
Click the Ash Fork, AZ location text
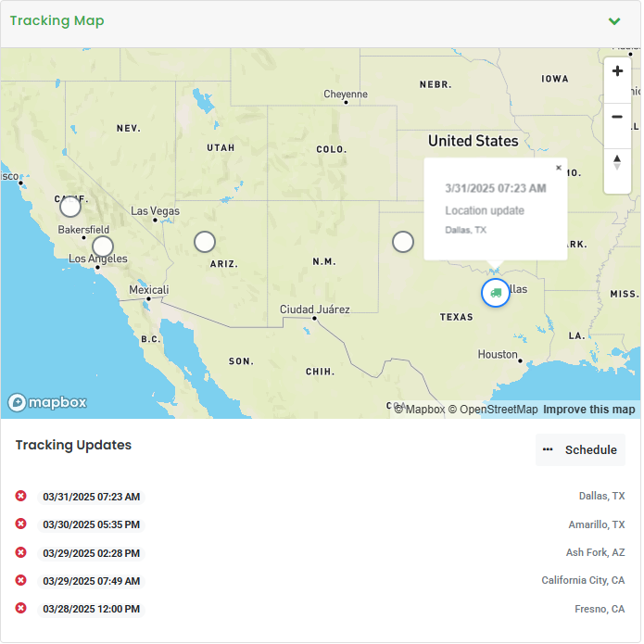point(595,553)
